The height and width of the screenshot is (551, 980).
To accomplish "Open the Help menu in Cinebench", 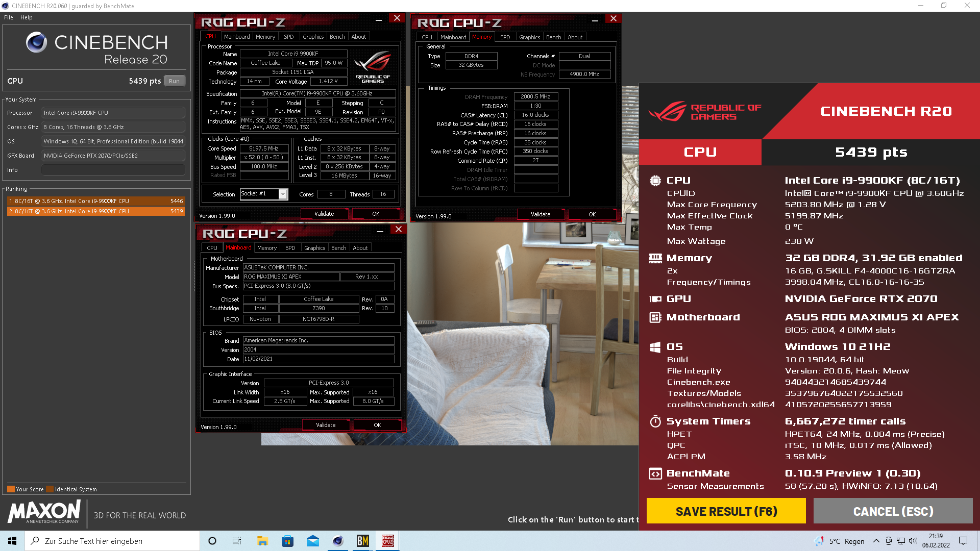I will pos(26,17).
